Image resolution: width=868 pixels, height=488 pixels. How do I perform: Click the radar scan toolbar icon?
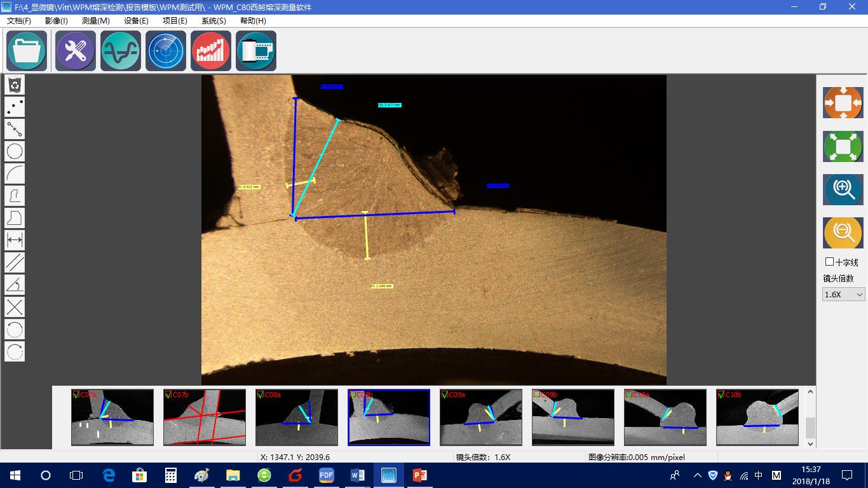pos(166,51)
